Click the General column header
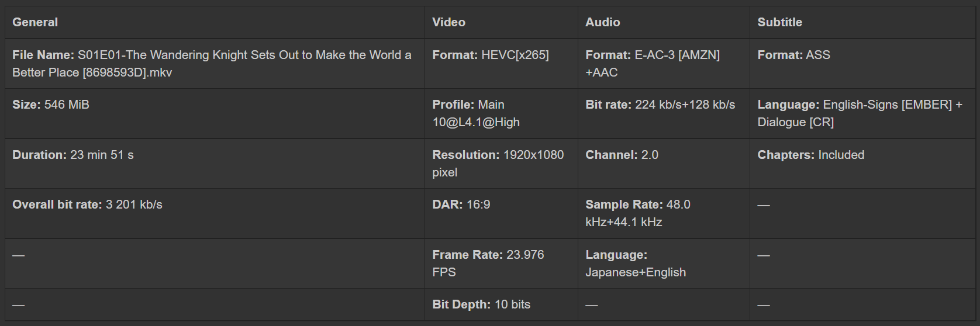This screenshot has height=326, width=980. pyautogui.click(x=35, y=22)
